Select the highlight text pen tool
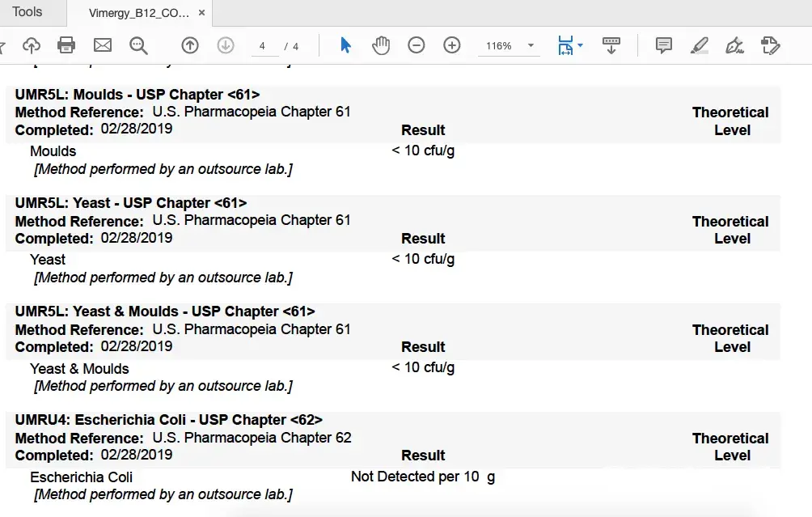812x517 pixels. [x=700, y=45]
